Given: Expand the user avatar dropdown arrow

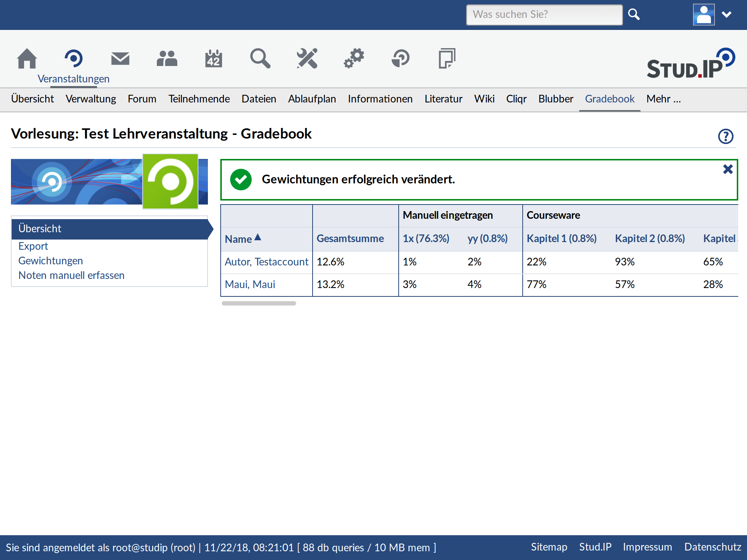Looking at the screenshot, I should (x=727, y=15).
